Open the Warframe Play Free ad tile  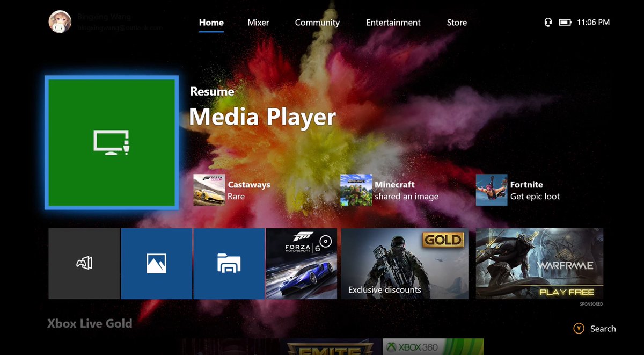pos(539,263)
